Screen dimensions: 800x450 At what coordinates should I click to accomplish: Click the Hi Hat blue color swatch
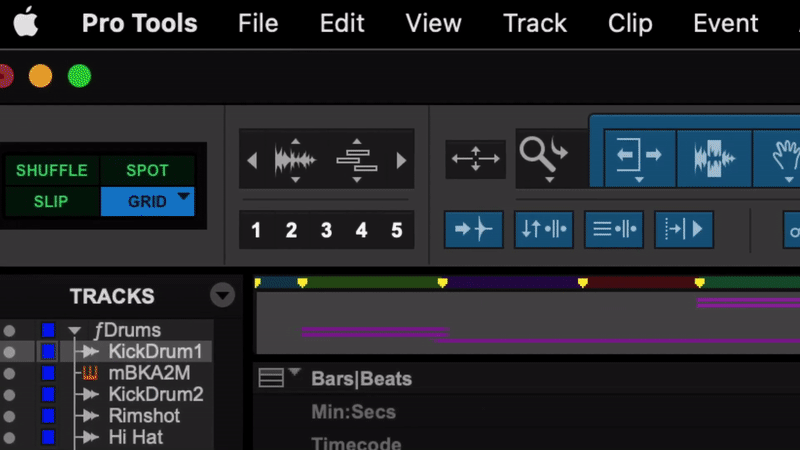(48, 437)
